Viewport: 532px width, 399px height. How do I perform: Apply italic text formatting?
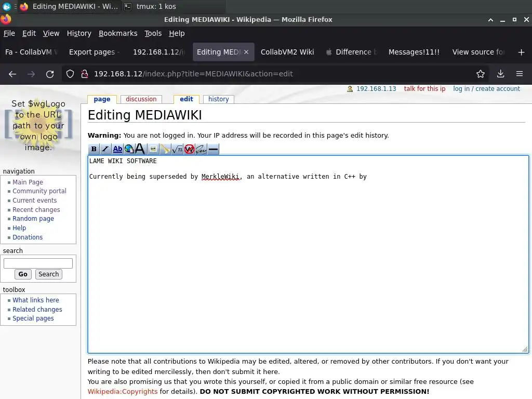(x=105, y=149)
